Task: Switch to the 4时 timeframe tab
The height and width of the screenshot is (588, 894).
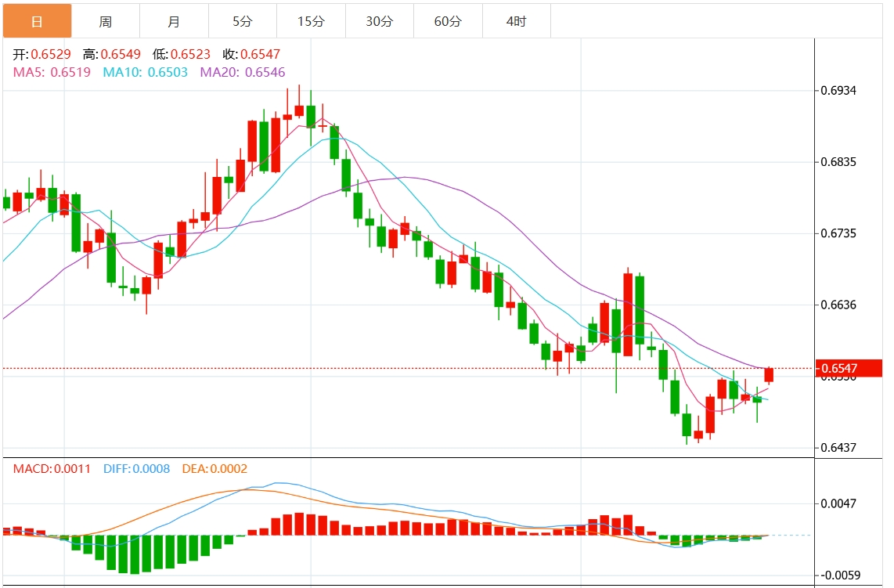Action: coord(517,21)
